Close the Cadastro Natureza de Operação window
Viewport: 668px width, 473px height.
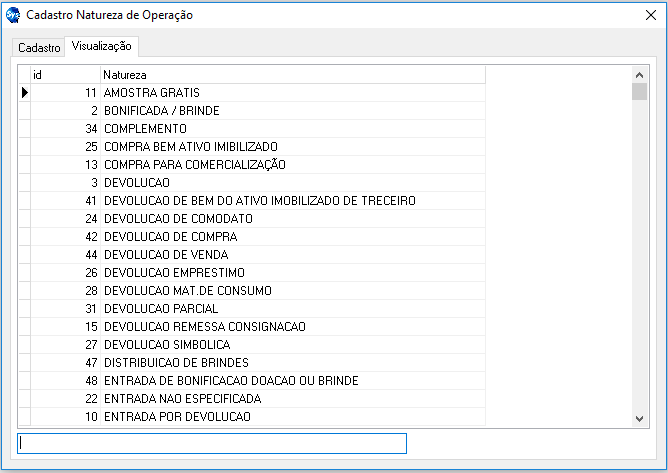point(650,15)
